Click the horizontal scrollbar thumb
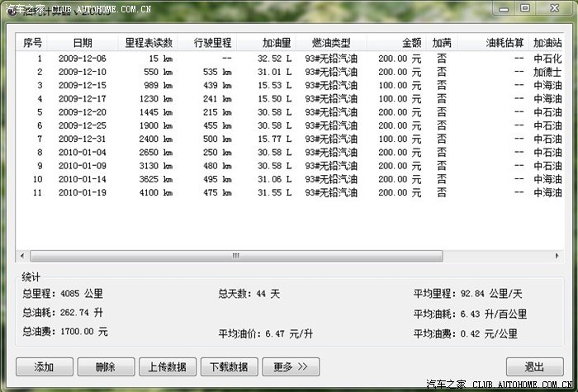 (x=235, y=256)
